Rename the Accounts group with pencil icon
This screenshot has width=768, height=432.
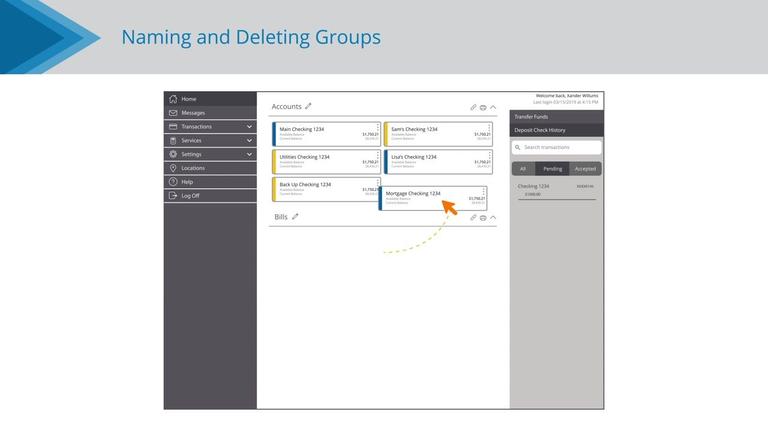pyautogui.click(x=308, y=106)
